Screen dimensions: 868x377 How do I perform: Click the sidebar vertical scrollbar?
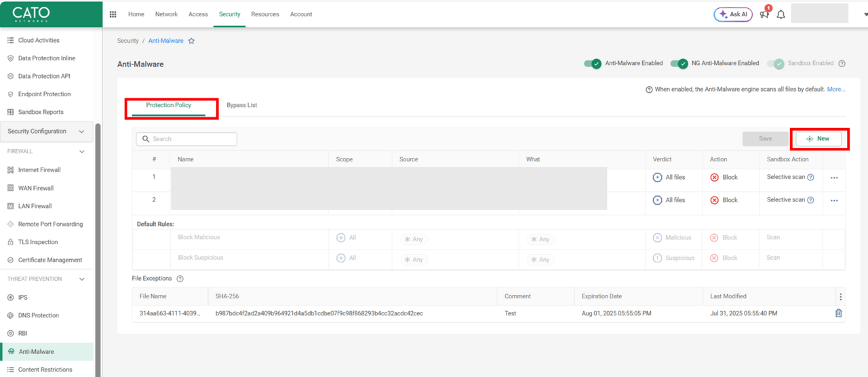pyautogui.click(x=98, y=250)
